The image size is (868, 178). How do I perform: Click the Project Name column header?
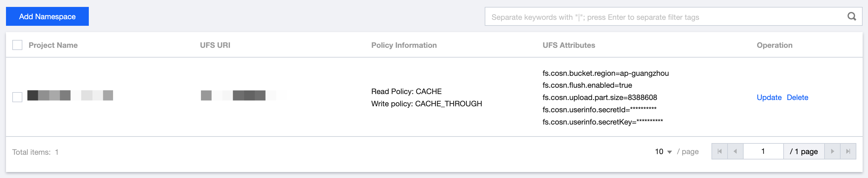(x=53, y=45)
